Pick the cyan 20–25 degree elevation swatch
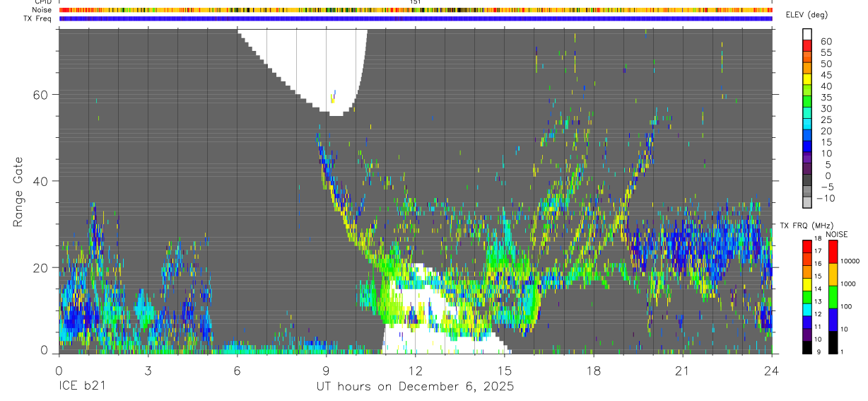This screenshot has width=868, height=401. 807,124
